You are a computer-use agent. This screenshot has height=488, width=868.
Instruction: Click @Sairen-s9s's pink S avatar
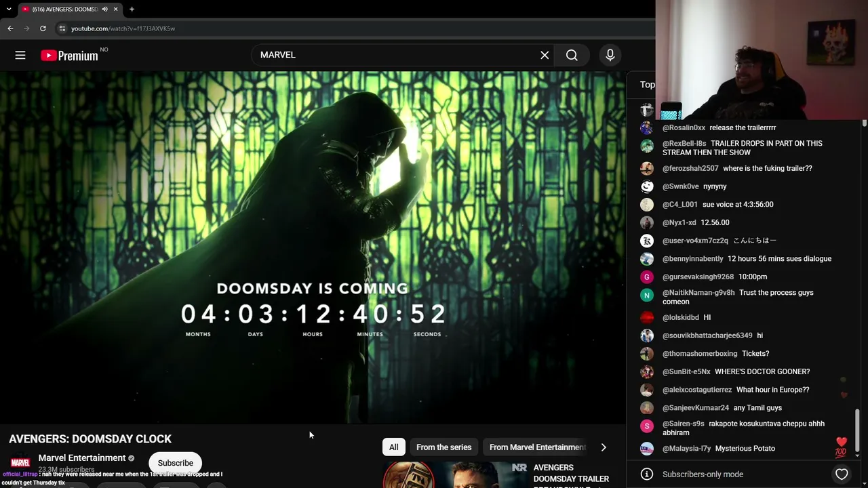click(647, 426)
